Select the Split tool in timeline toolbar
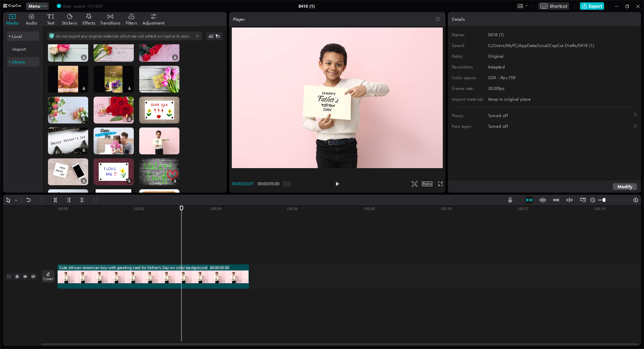 [x=55, y=200]
